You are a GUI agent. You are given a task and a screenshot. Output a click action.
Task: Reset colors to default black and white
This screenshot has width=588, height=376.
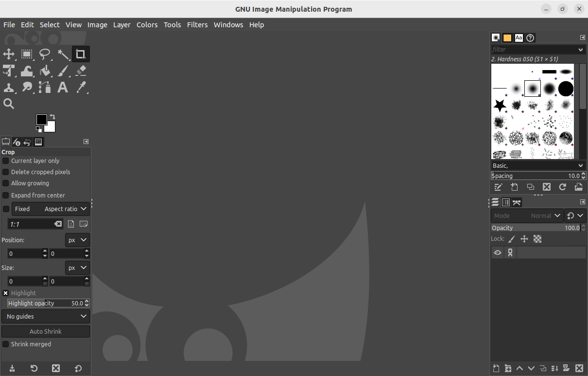38,129
